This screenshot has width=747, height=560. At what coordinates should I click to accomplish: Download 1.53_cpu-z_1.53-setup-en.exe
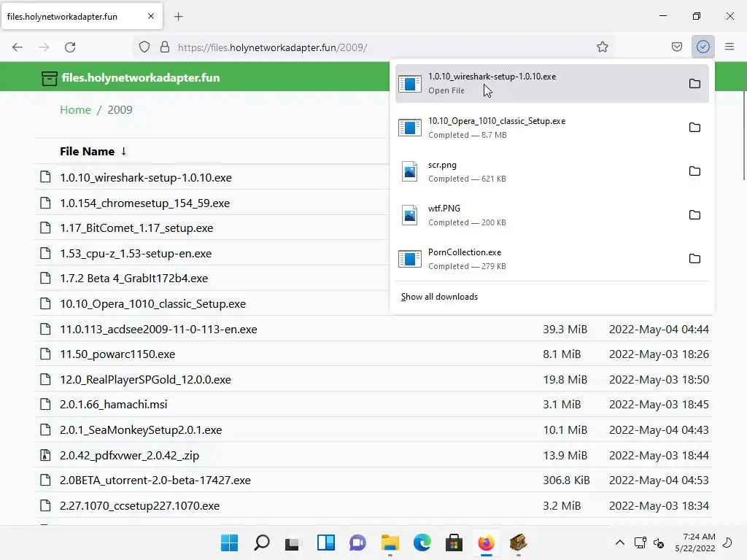point(136,253)
